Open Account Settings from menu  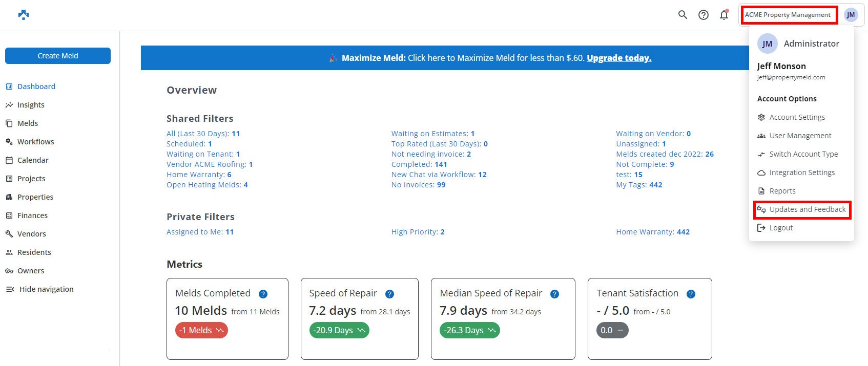[797, 117]
